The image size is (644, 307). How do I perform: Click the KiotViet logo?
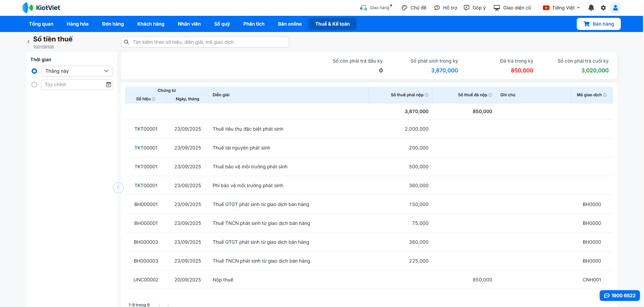(41, 7)
